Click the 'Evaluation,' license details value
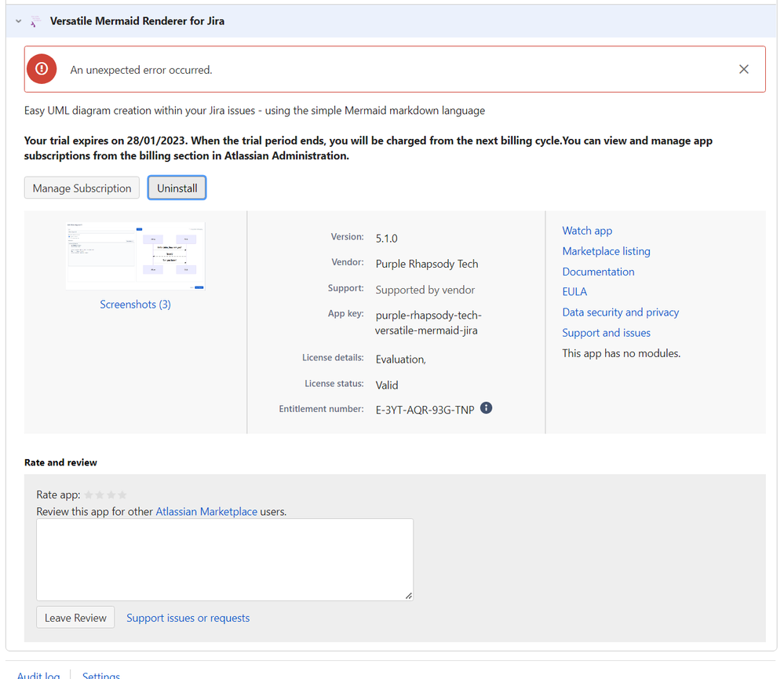This screenshot has width=784, height=679. coord(401,360)
